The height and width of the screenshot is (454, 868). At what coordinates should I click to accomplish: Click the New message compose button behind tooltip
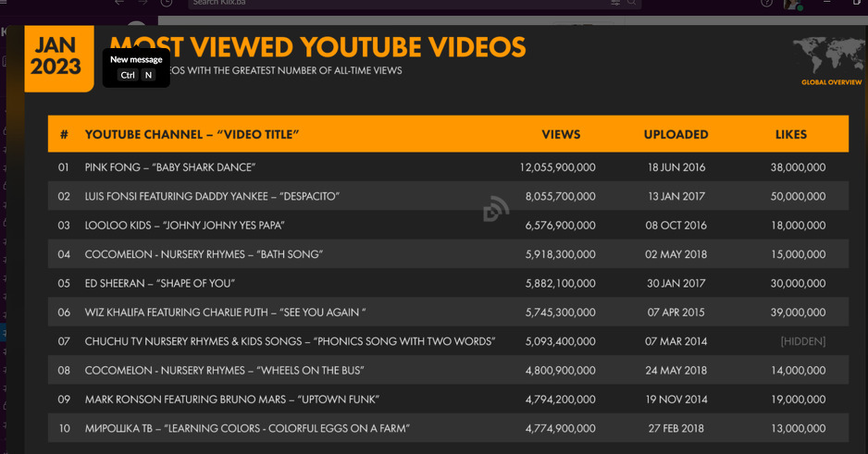point(136,28)
